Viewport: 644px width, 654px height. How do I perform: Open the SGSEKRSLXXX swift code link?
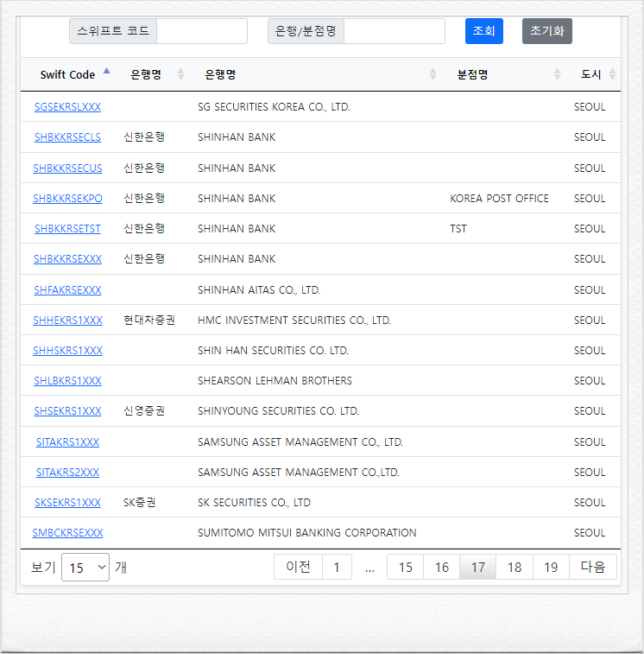[67, 107]
